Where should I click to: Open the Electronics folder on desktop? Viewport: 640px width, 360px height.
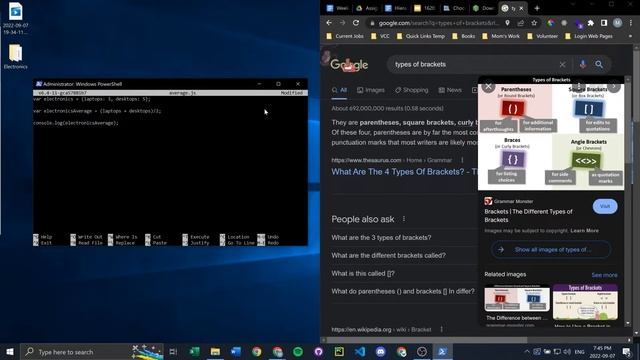pos(16,56)
